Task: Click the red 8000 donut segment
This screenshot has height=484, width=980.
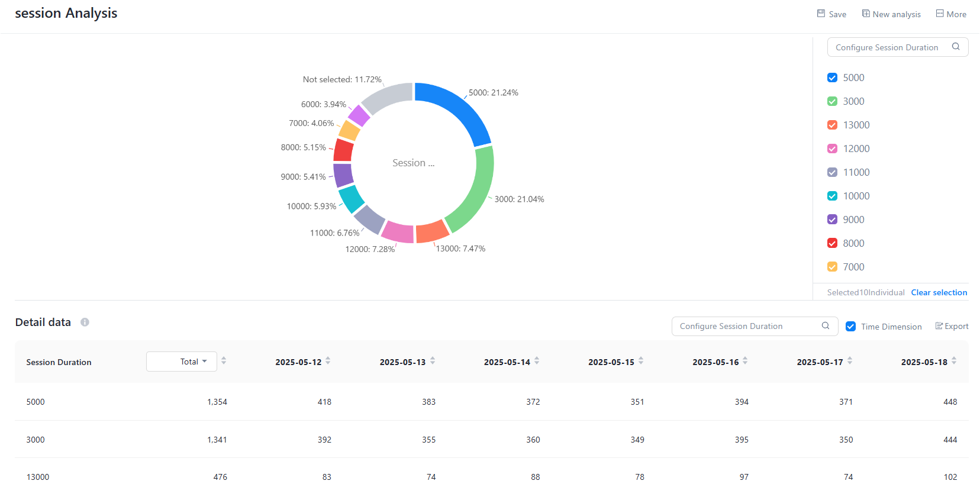Action: (344, 150)
